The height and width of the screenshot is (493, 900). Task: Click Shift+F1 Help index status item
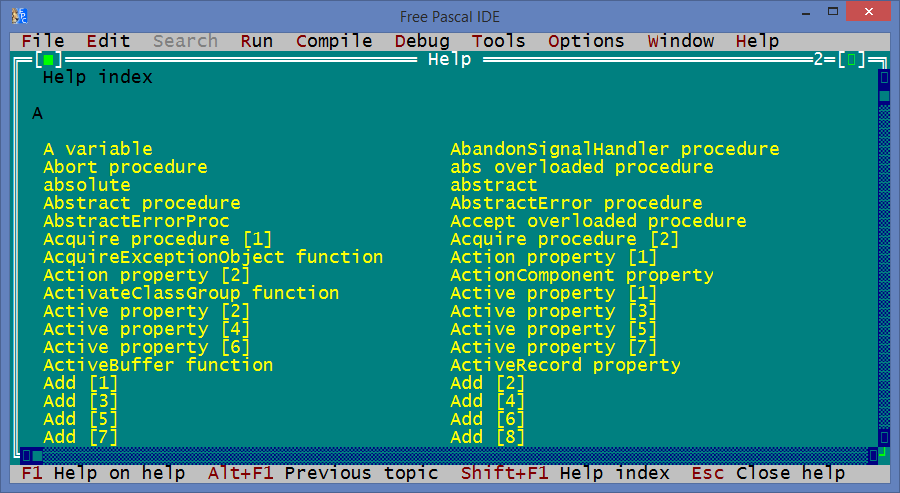tap(565, 473)
